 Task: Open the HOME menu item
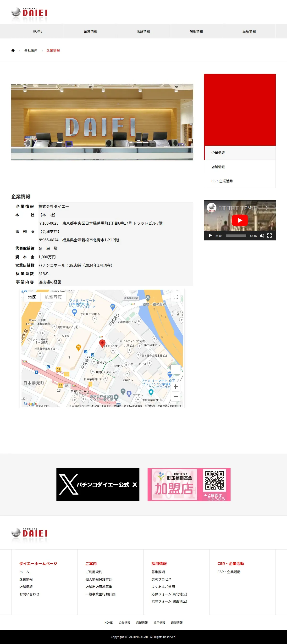pos(38,31)
